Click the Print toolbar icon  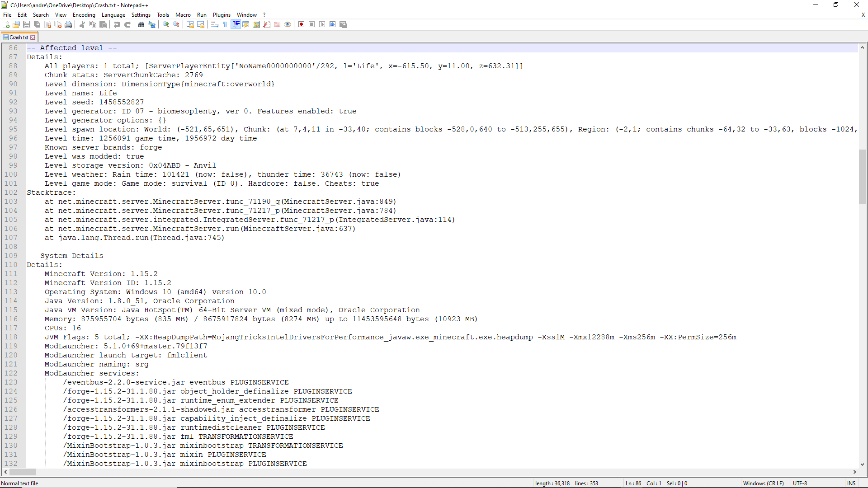point(68,24)
